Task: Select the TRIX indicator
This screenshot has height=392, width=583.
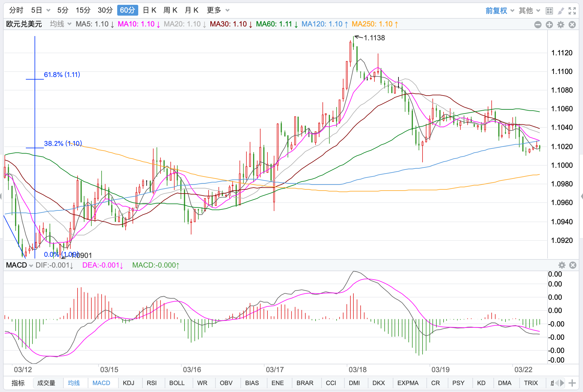Action: pyautogui.click(x=531, y=383)
